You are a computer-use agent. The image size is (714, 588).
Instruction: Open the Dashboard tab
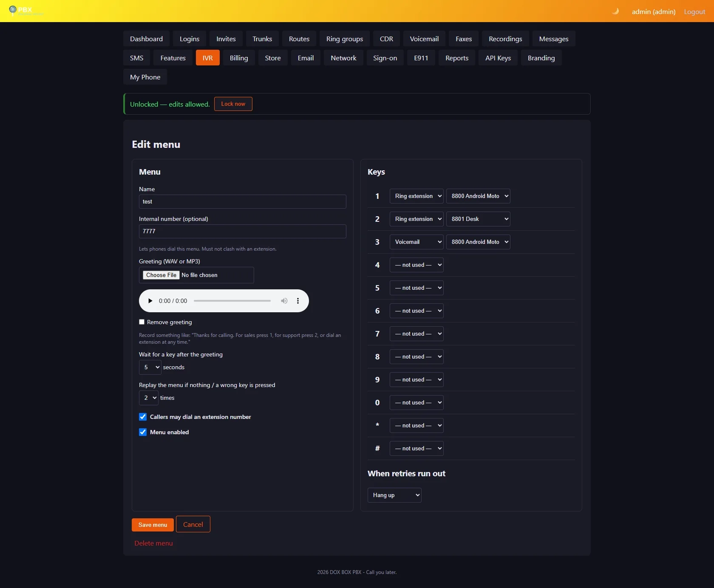(x=146, y=39)
